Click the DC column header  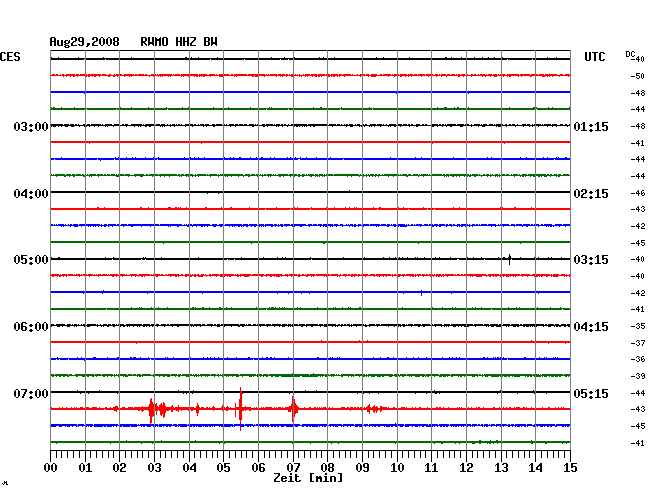click(630, 54)
